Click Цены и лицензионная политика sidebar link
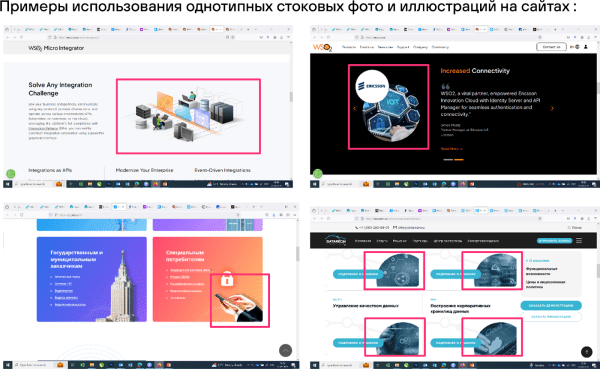The width and height of the screenshot is (600, 369). 545,284
